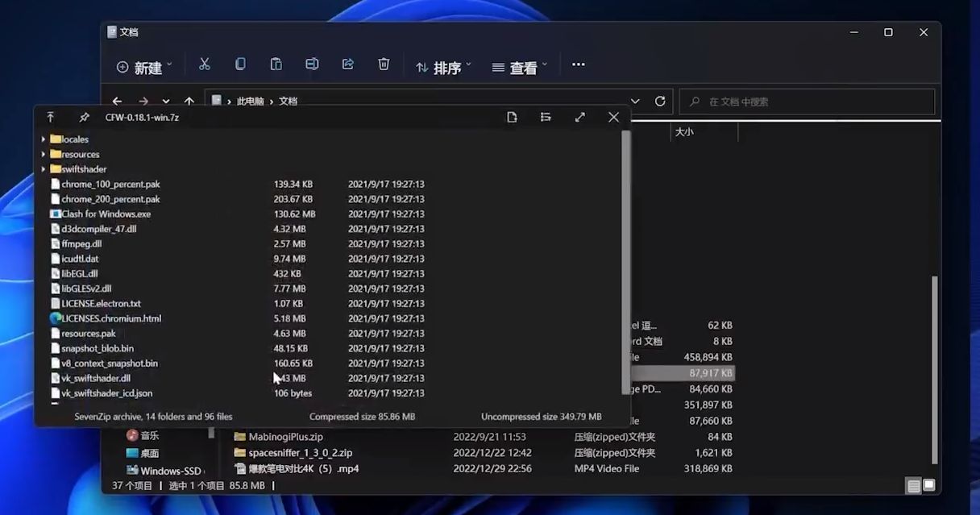Select the resources folder row

click(75, 154)
